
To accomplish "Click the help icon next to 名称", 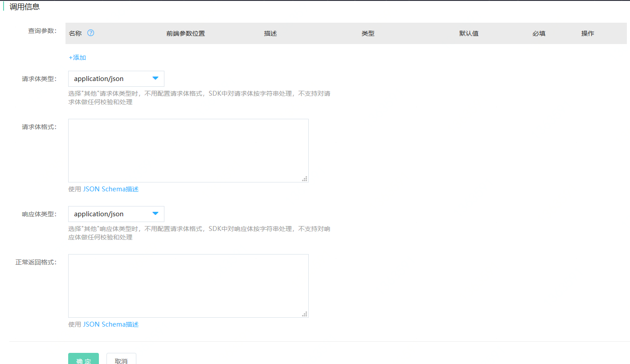I will pos(91,33).
